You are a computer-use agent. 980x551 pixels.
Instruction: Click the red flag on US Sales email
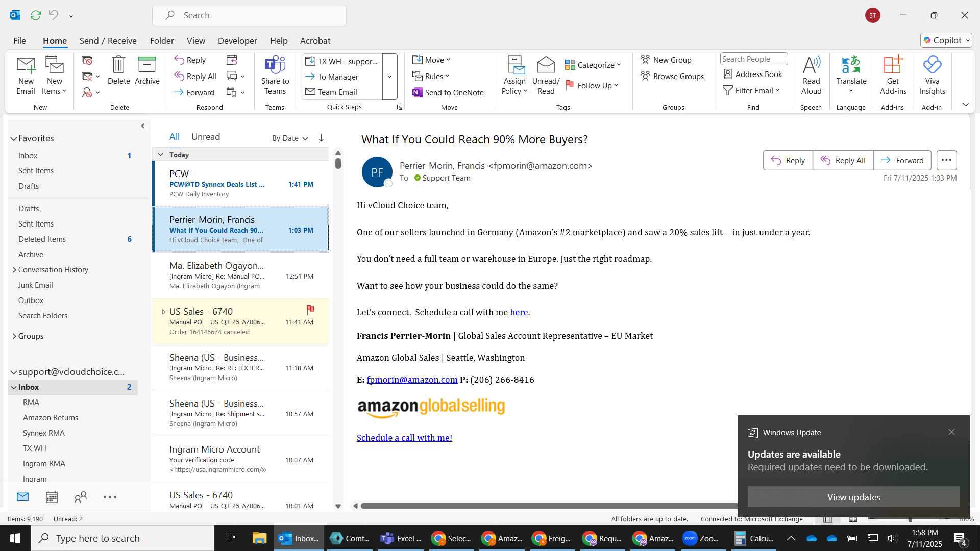coord(310,309)
